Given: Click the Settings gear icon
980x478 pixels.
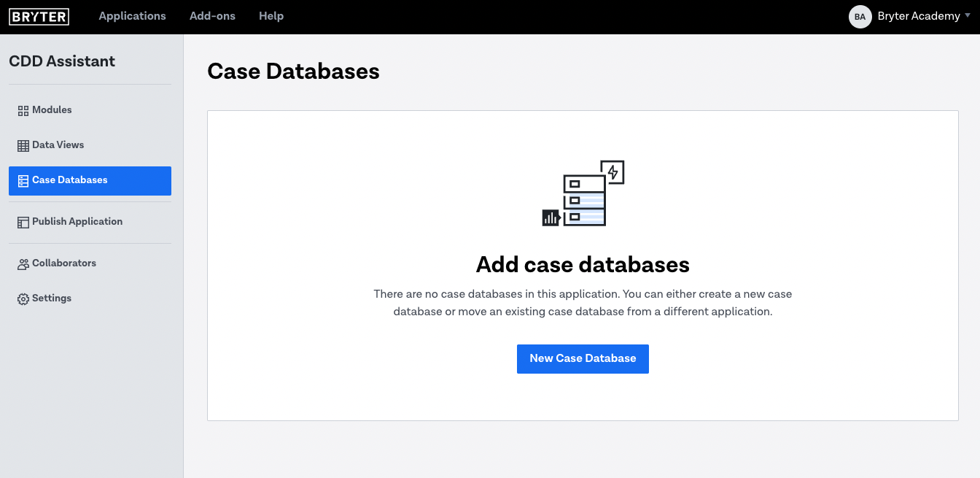Looking at the screenshot, I should pos(23,298).
